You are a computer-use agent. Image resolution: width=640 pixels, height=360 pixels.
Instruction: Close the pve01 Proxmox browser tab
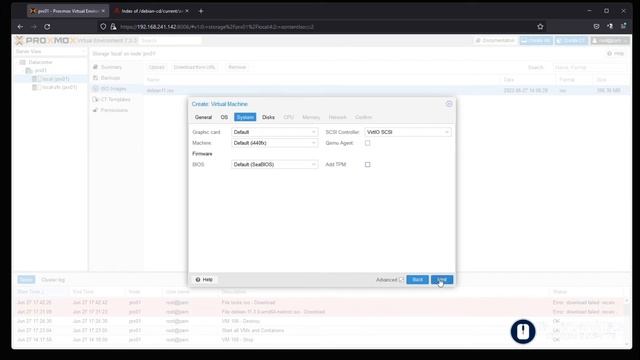(103, 11)
